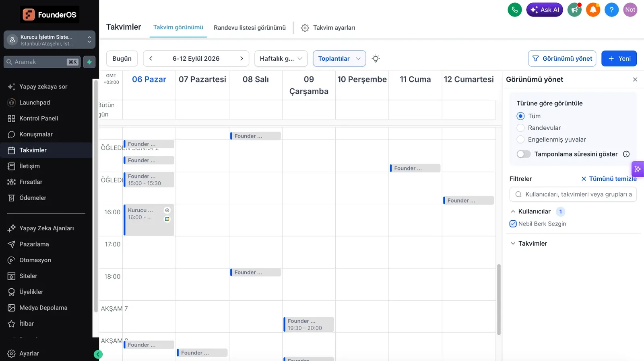The height and width of the screenshot is (361, 644).
Task: Click the Ask AI button
Action: coord(545,10)
